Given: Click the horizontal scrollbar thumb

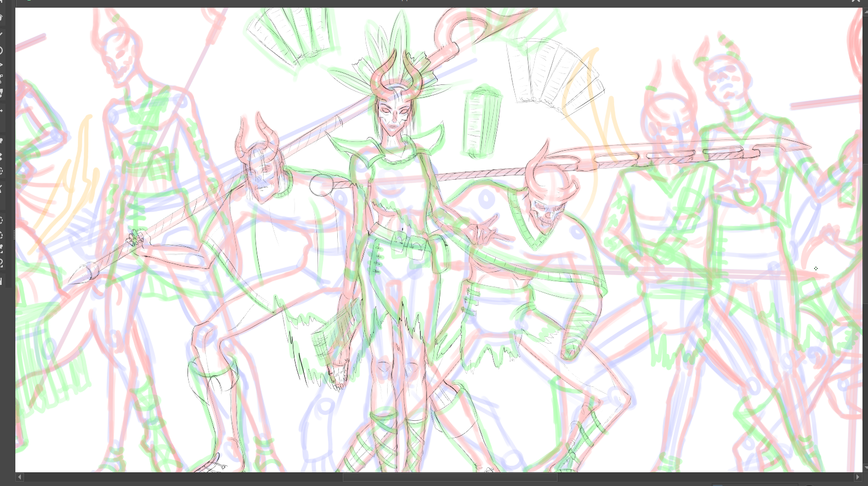Looking at the screenshot, I should (450, 477).
